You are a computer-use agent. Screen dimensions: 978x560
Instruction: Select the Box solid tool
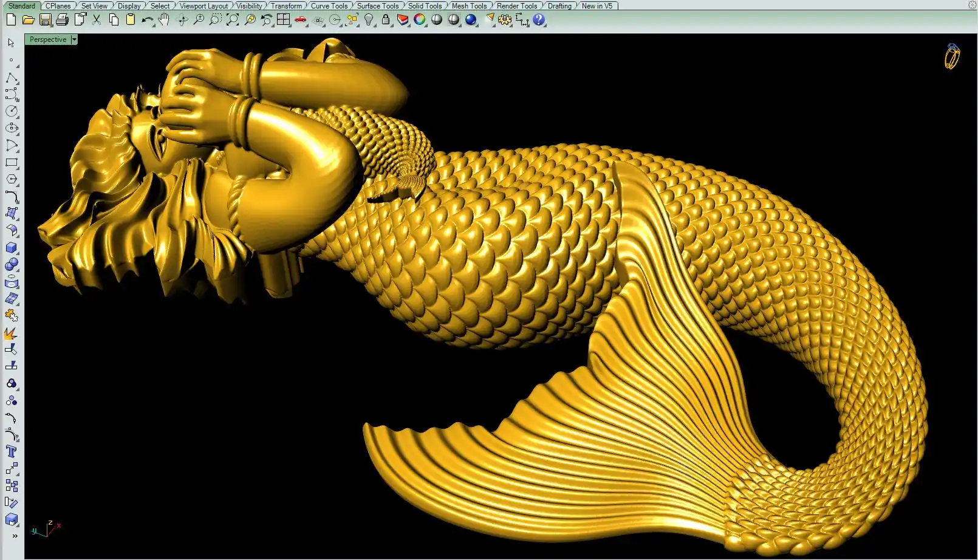(x=12, y=248)
